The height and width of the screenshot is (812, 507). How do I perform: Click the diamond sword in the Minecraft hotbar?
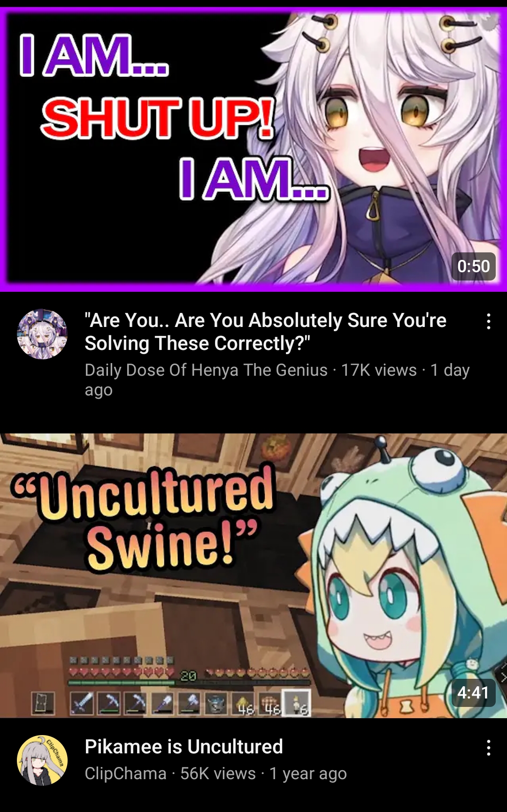82,703
